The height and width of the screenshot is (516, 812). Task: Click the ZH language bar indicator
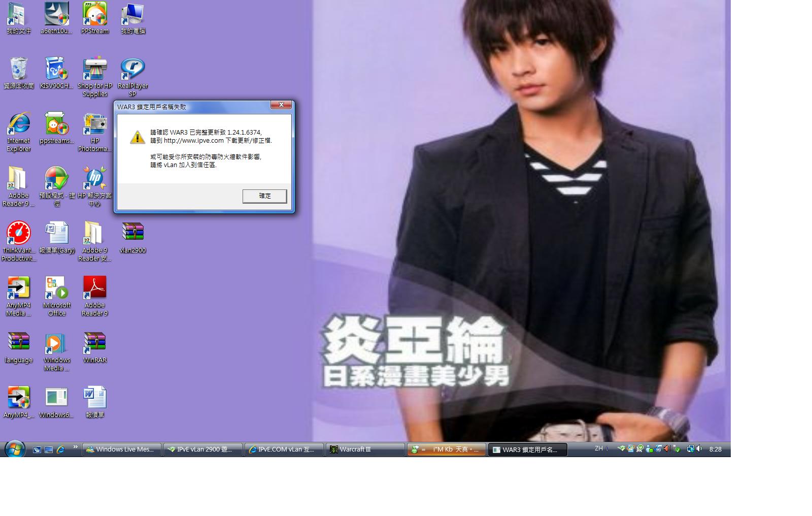point(599,448)
